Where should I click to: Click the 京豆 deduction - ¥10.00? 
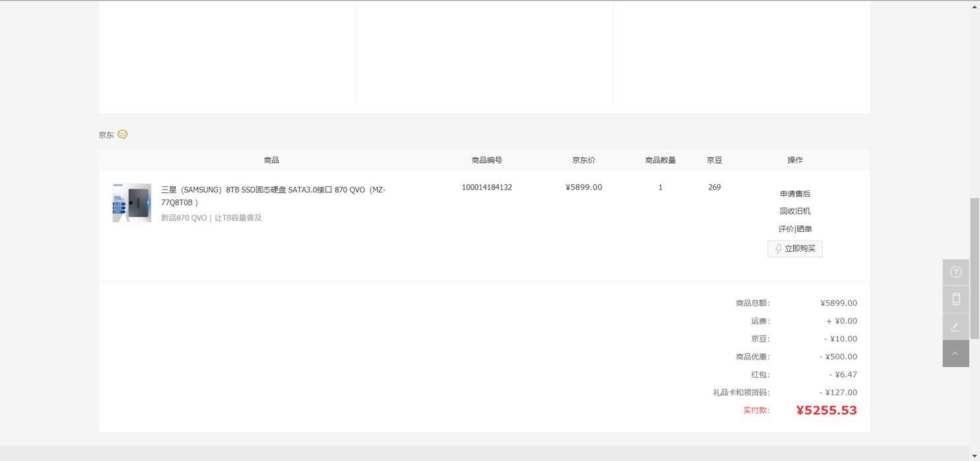coord(841,339)
